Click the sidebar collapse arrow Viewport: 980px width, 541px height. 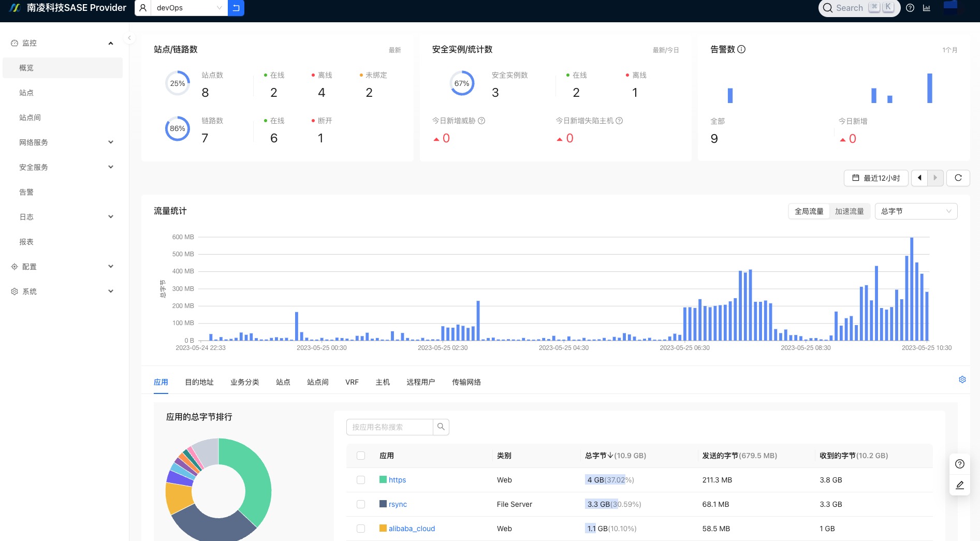pos(129,38)
